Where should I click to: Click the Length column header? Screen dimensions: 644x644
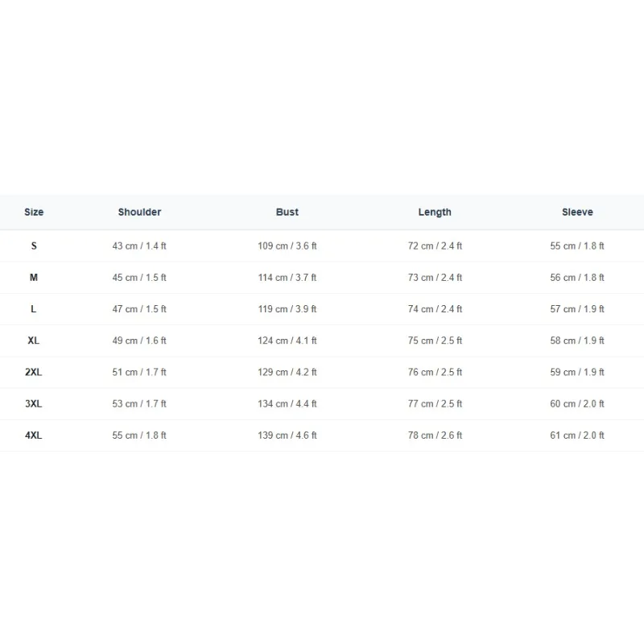435,213
